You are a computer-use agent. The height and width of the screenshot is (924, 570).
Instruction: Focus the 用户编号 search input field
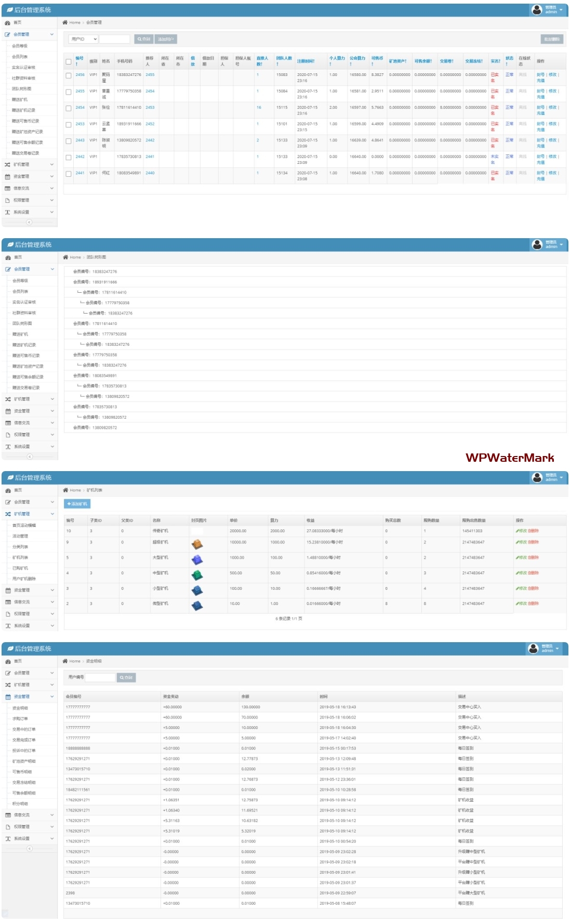100,677
